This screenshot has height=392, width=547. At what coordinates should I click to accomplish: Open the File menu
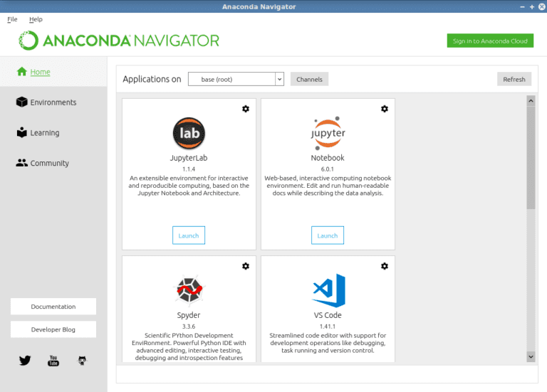coord(12,19)
